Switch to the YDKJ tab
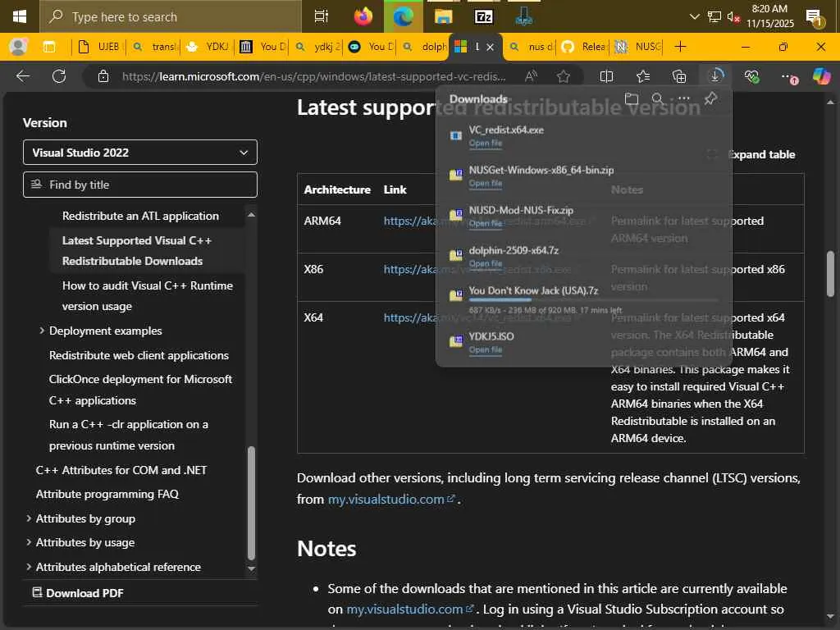Image resolution: width=840 pixels, height=630 pixels. click(208, 47)
